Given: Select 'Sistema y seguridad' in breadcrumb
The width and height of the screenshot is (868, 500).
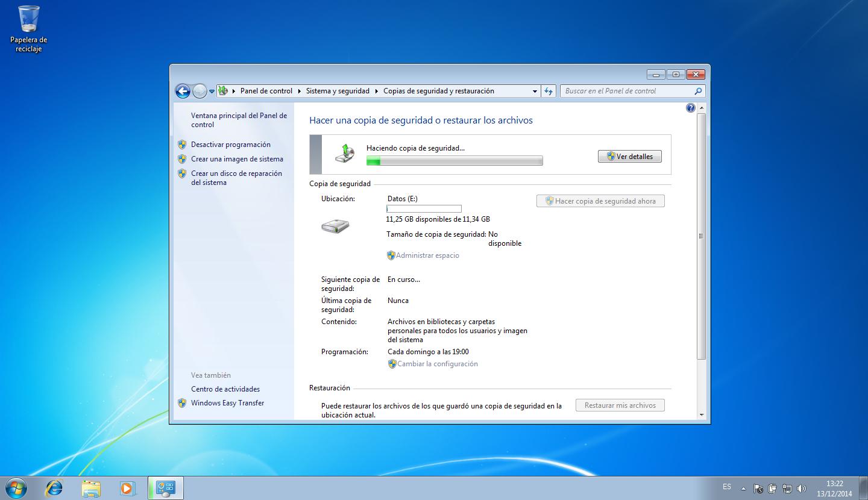Looking at the screenshot, I should pyautogui.click(x=338, y=91).
